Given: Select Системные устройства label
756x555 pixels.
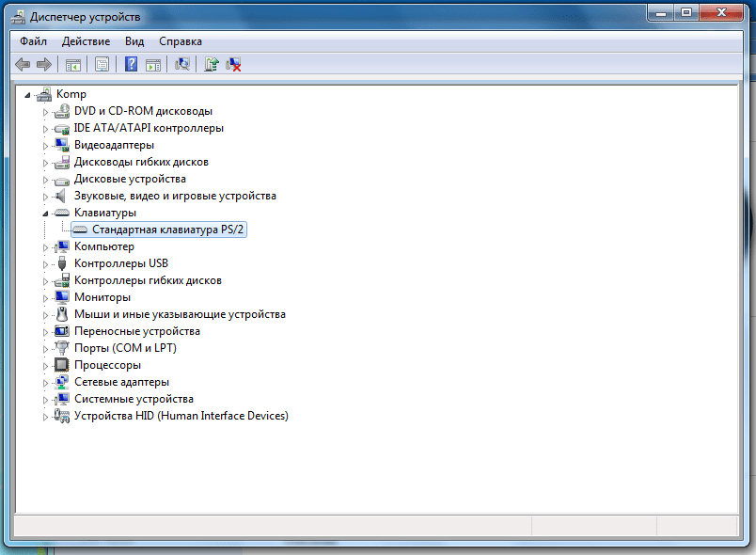Looking at the screenshot, I should click(134, 399).
